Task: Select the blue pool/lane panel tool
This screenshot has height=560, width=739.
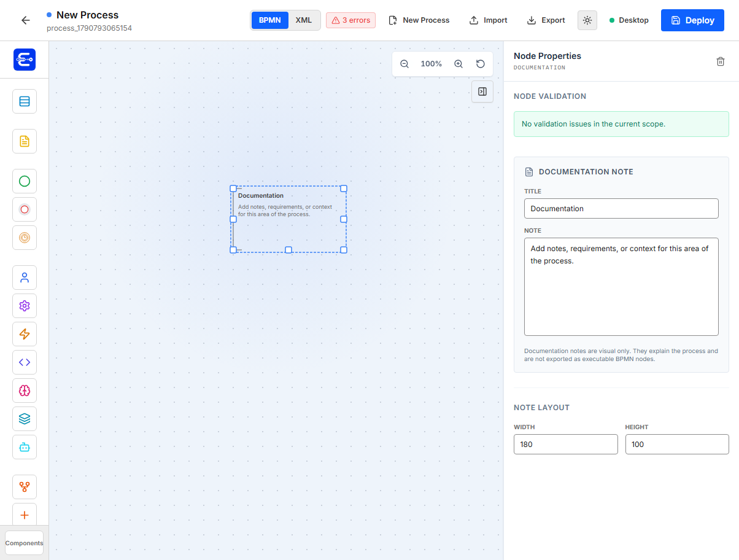Action: click(x=25, y=101)
